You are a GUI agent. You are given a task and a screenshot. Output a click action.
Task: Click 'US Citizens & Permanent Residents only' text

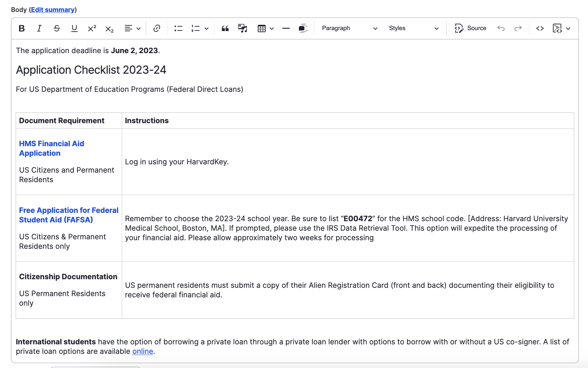click(62, 241)
